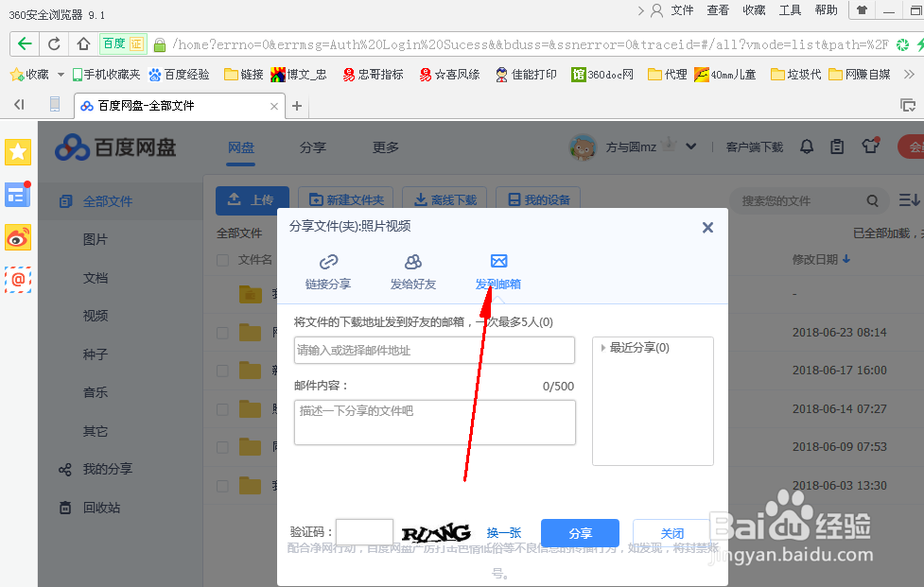The height and width of the screenshot is (587, 924).
Task: Open 回收站 in left navigation
Action: click(x=90, y=508)
